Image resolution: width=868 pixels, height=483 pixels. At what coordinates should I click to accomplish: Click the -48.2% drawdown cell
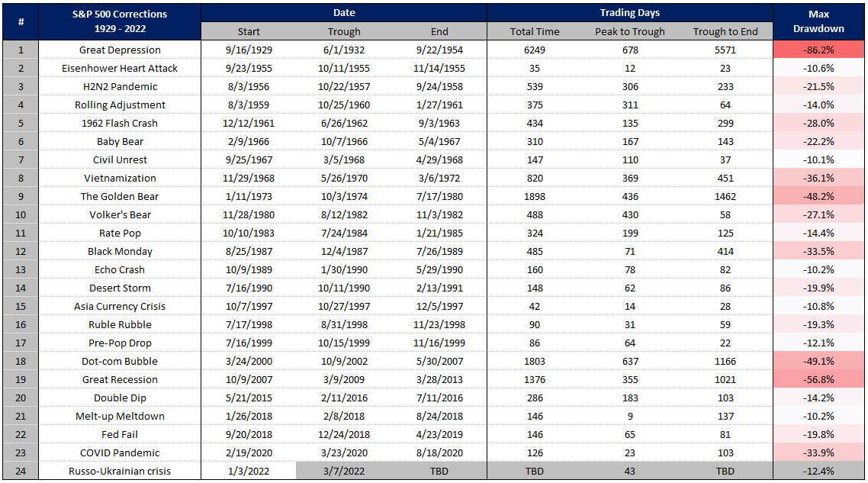pyautogui.click(x=818, y=196)
